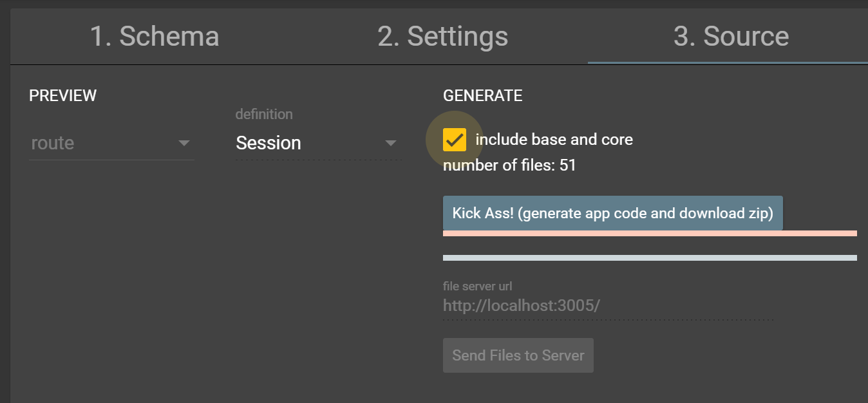Click the GENERATE section heading
Screen dimensions: 868x403
(x=483, y=96)
